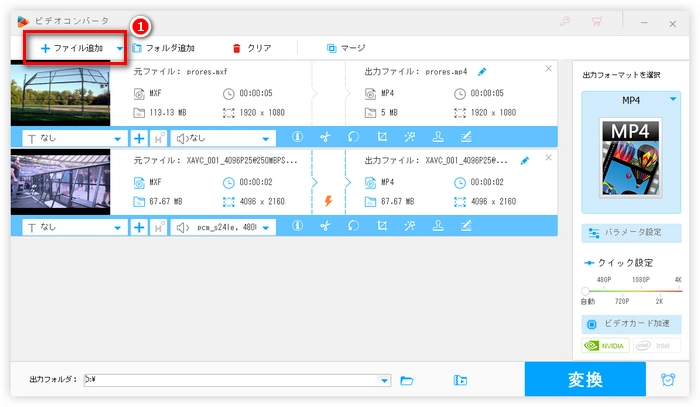The width and height of the screenshot is (700, 407).
Task: Click クリア to clear the list
Action: pyautogui.click(x=251, y=48)
